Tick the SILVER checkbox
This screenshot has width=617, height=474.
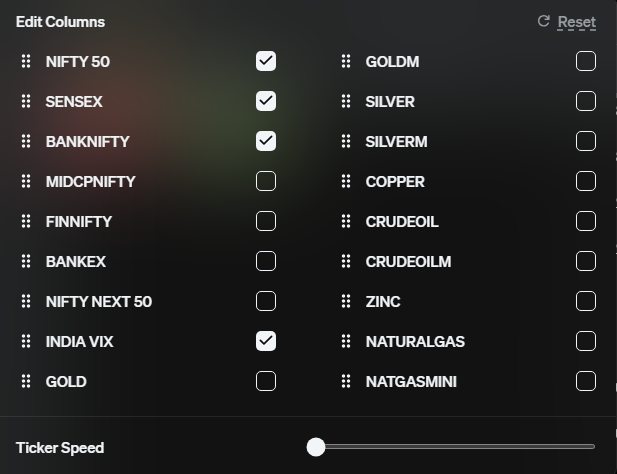click(x=586, y=101)
